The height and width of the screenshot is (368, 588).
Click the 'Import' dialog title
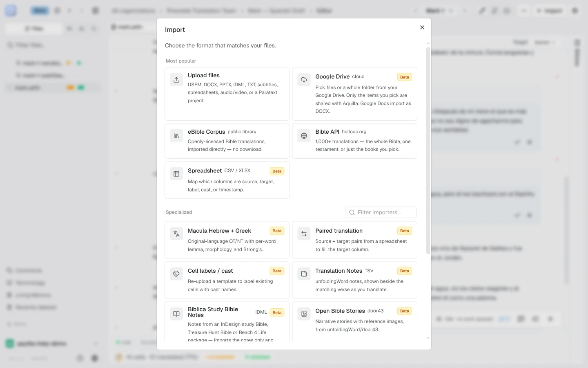[x=175, y=30]
